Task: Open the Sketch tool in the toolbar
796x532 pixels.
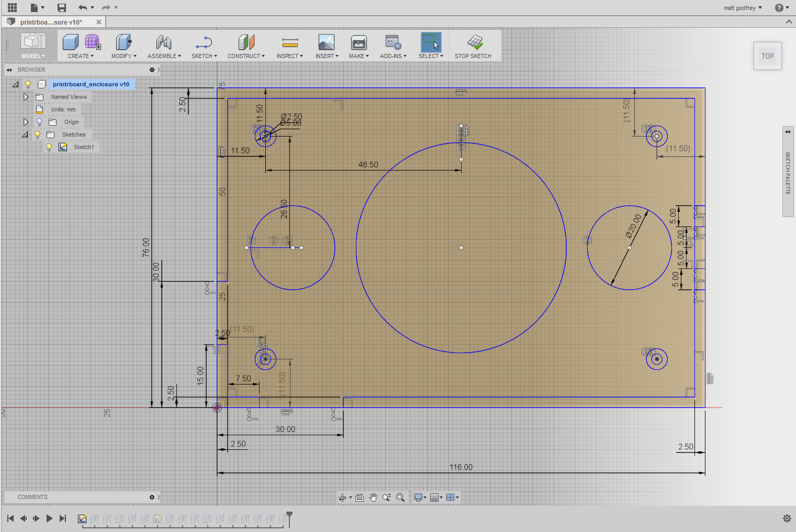Action: [204, 46]
